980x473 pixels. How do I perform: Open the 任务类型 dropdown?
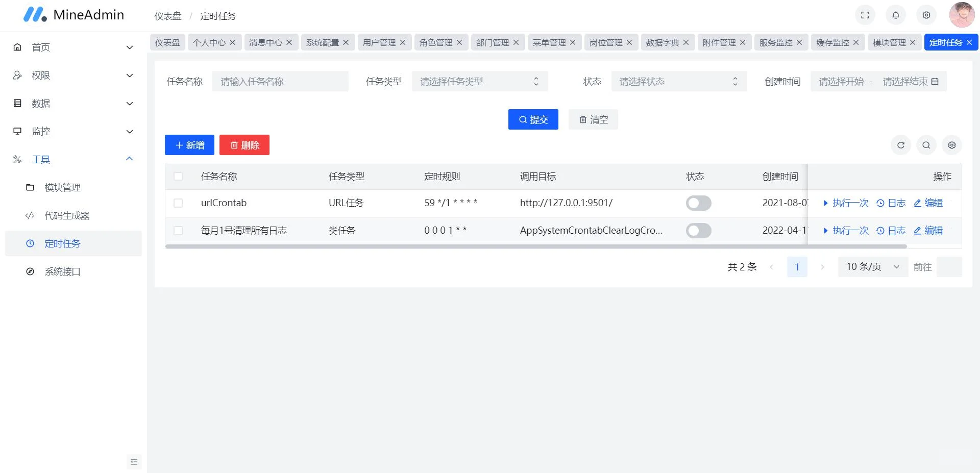pyautogui.click(x=479, y=81)
